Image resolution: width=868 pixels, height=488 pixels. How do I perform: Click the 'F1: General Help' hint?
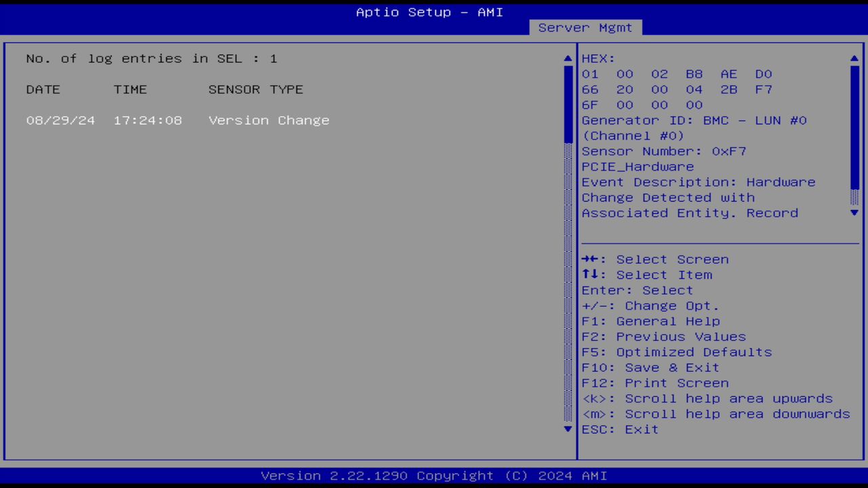(650, 321)
